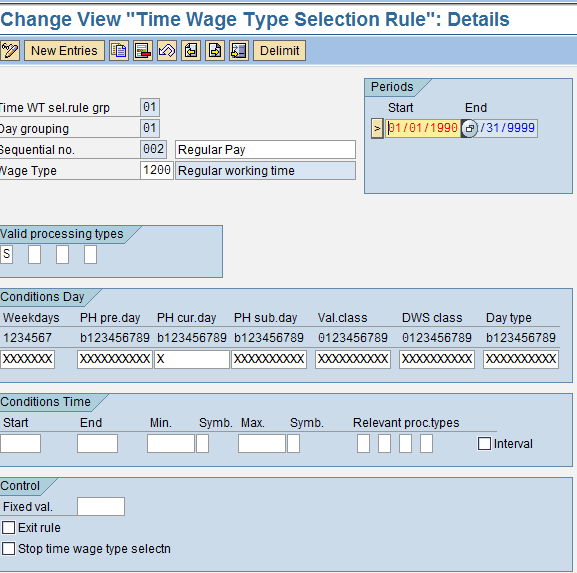Click the Delimit button
This screenshot has width=577, height=573.
tap(279, 50)
